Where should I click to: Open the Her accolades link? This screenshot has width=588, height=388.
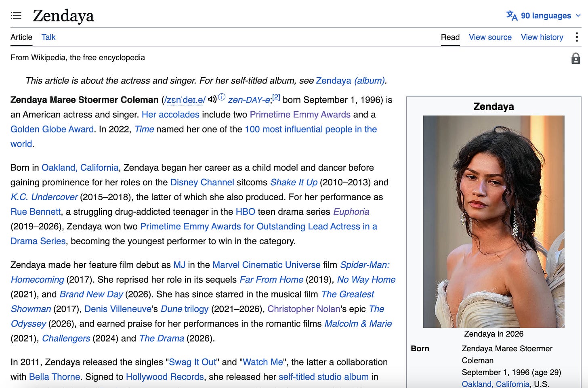pyautogui.click(x=170, y=115)
